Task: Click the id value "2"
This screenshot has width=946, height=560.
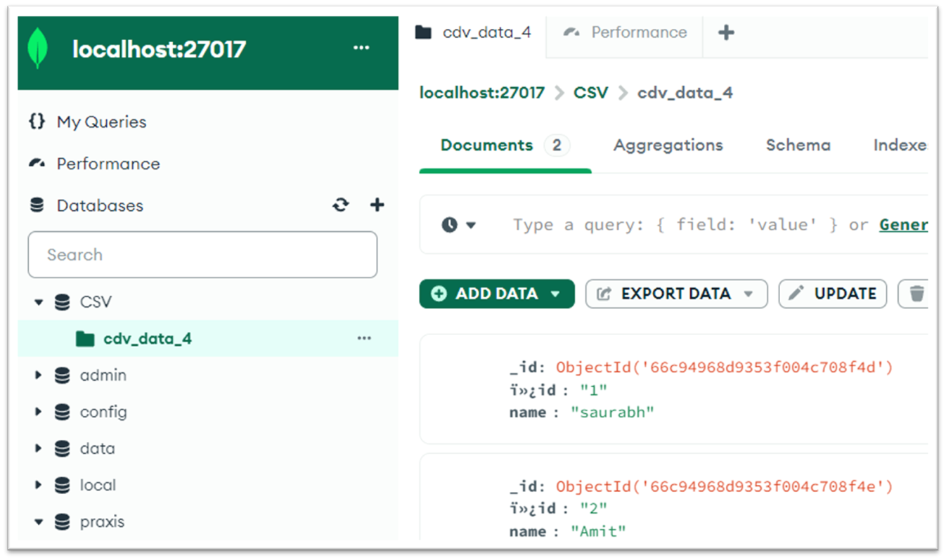Action: [x=593, y=508]
